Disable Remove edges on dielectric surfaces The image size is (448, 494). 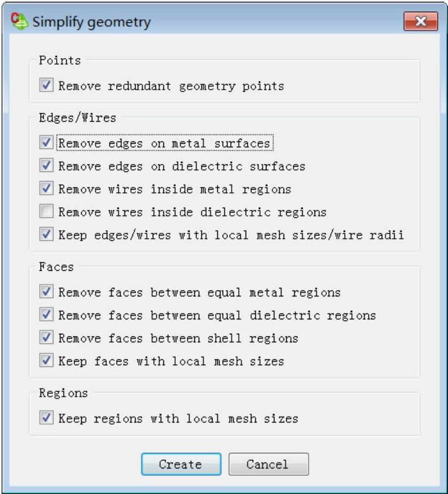46,166
